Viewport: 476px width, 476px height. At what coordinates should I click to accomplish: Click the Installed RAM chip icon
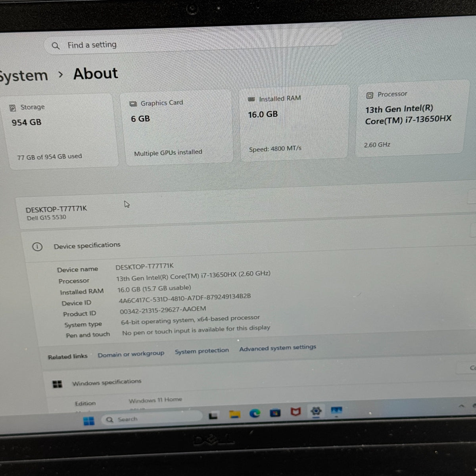click(x=251, y=99)
